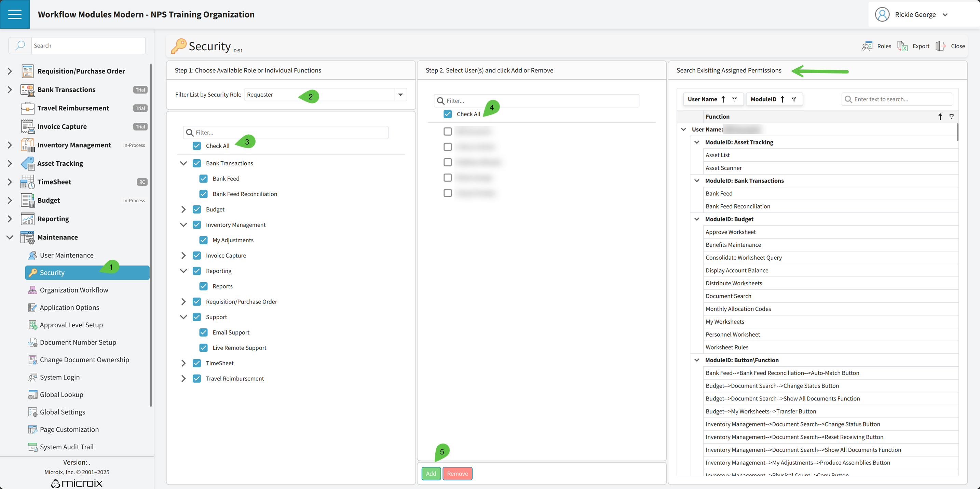Click the TimeSheet module icon

tap(27, 182)
